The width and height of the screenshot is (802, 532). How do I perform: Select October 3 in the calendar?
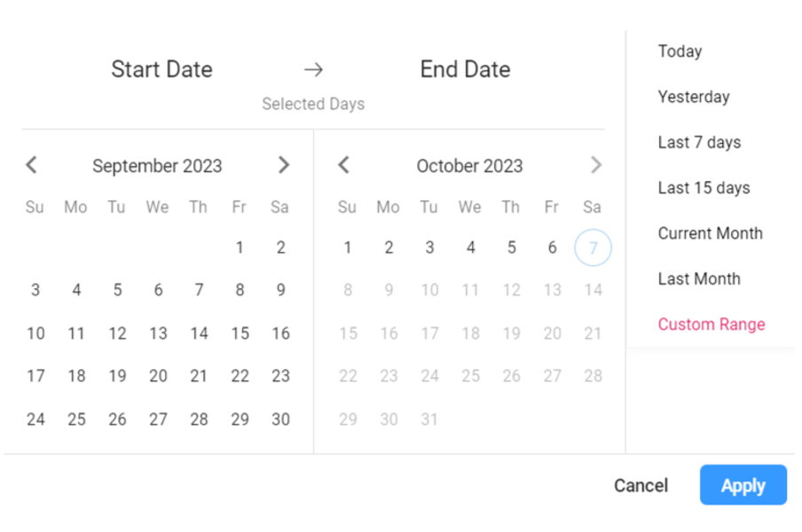[x=429, y=247]
